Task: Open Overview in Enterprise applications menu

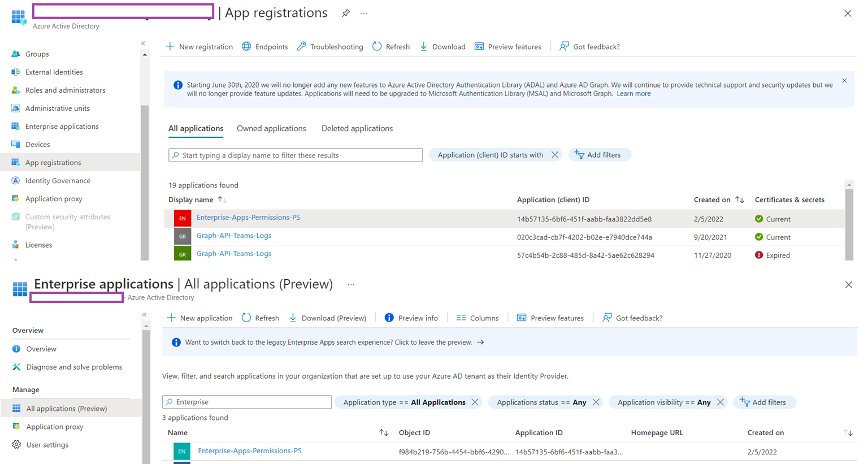Action: (41, 349)
